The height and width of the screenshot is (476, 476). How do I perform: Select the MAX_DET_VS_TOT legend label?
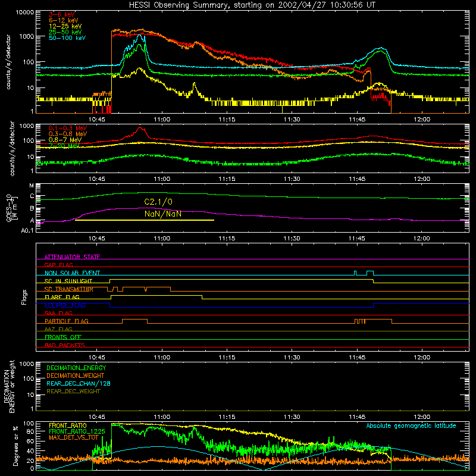click(74, 437)
